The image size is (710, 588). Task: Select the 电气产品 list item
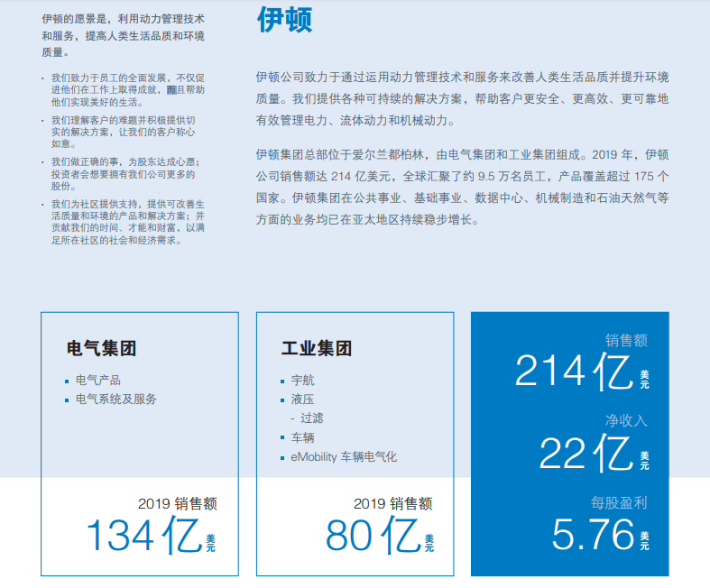tap(98, 381)
